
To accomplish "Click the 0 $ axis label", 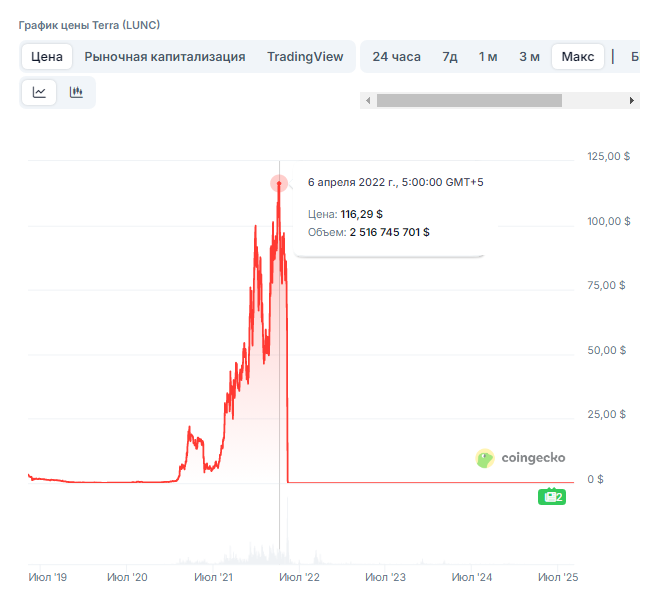I will tap(595, 479).
